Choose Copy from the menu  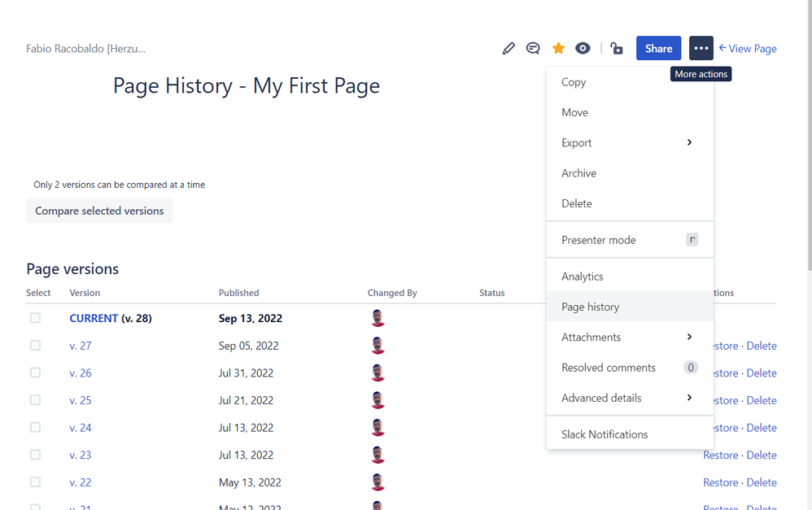coord(630,82)
